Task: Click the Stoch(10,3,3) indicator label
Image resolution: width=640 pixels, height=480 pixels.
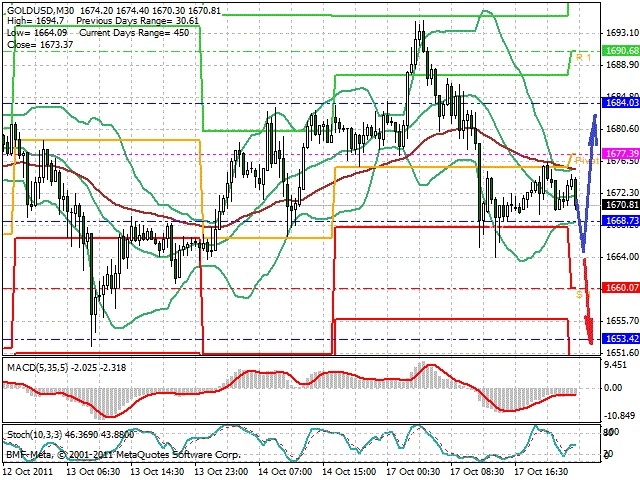Action: click(35, 435)
